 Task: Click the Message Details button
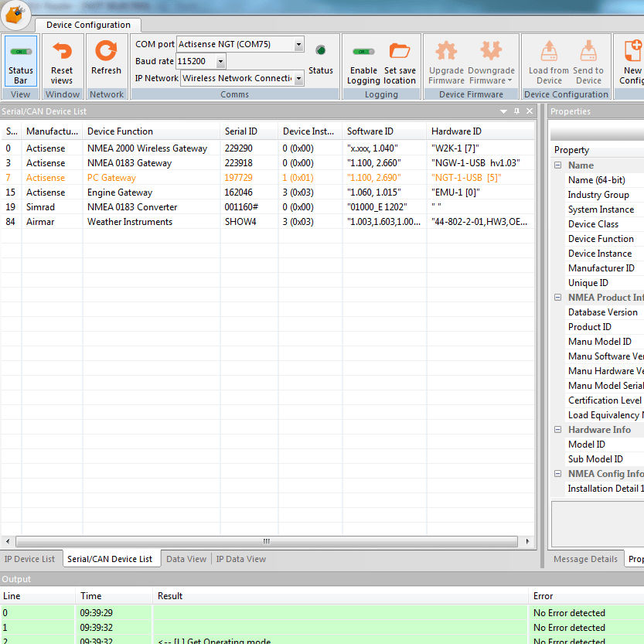pos(585,558)
